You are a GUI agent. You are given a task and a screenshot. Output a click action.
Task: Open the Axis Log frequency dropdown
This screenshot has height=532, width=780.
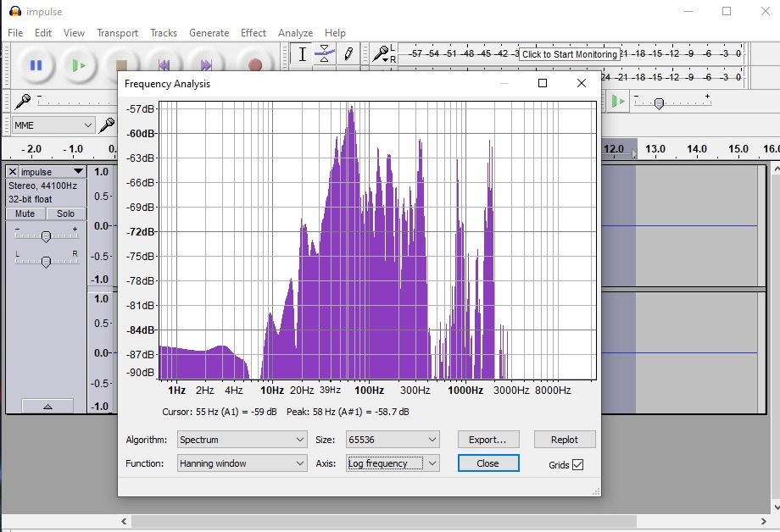[393, 463]
